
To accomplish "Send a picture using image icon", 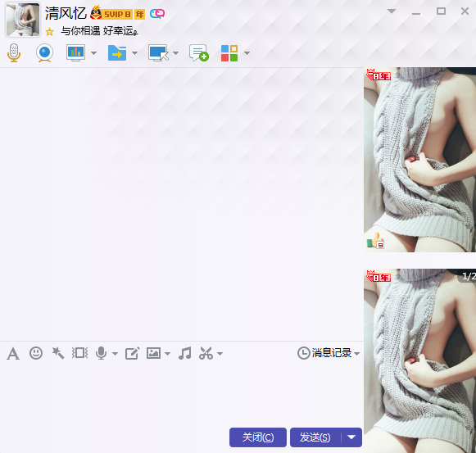I will point(153,353).
